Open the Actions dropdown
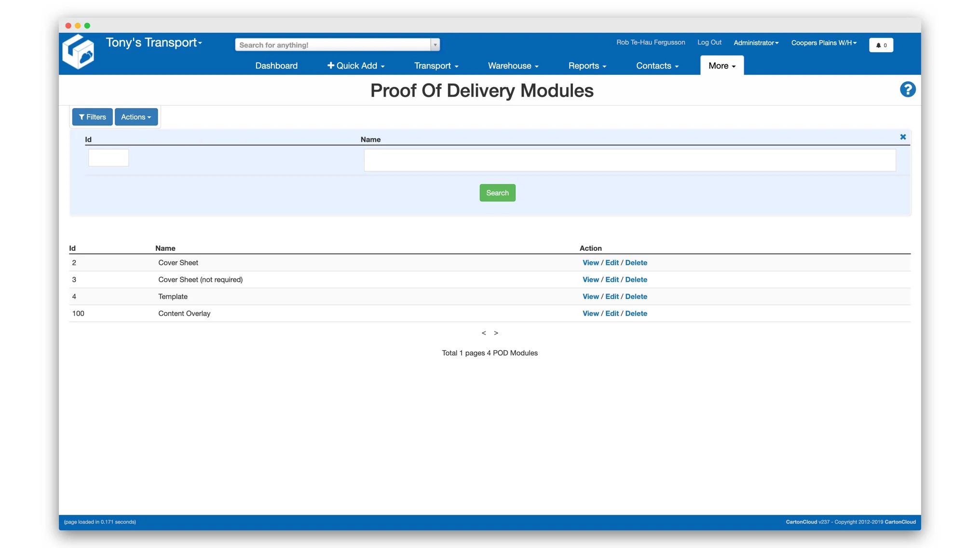980x548 pixels. click(x=136, y=117)
